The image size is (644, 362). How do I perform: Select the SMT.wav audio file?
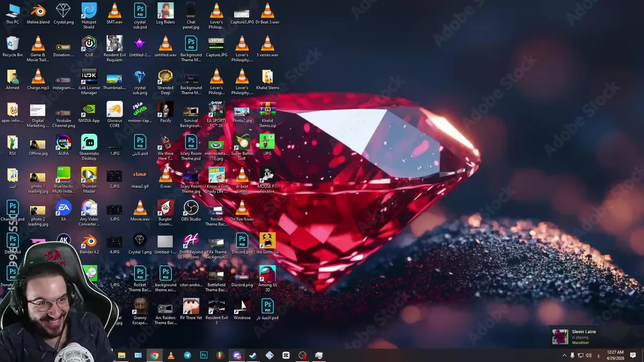(115, 14)
